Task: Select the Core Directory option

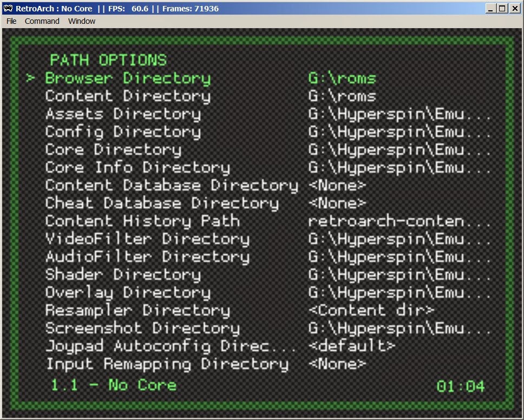Action: pyautogui.click(x=113, y=150)
